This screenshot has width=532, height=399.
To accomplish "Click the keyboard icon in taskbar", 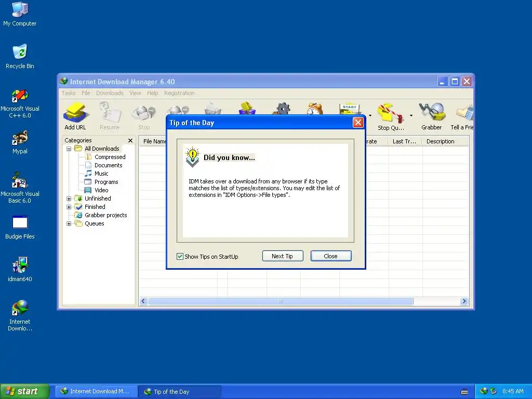I will point(464,392).
